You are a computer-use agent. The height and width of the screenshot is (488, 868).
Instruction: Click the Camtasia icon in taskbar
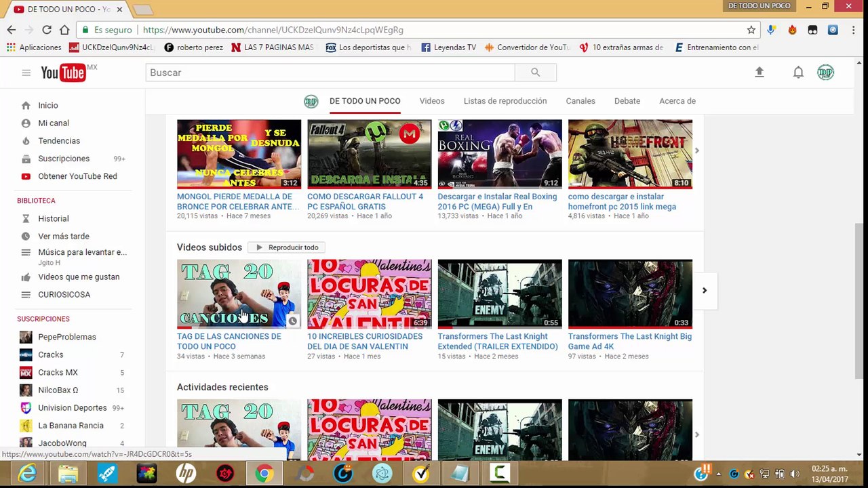click(500, 474)
